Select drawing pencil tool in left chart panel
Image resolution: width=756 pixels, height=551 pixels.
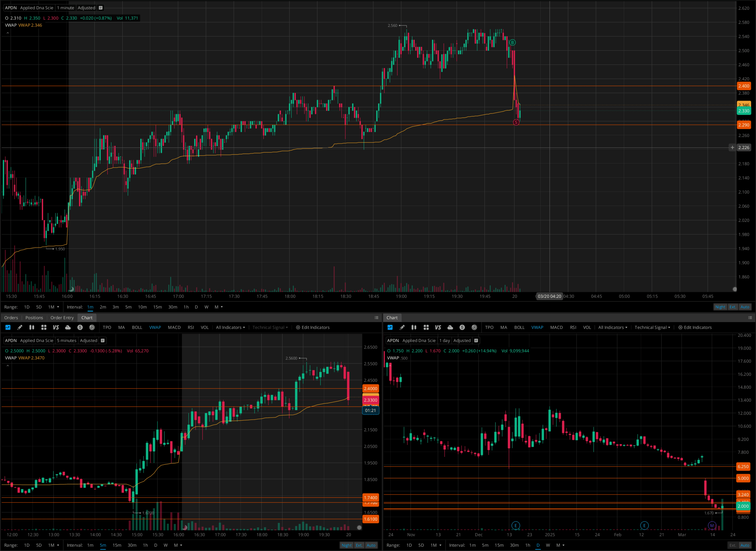click(20, 328)
